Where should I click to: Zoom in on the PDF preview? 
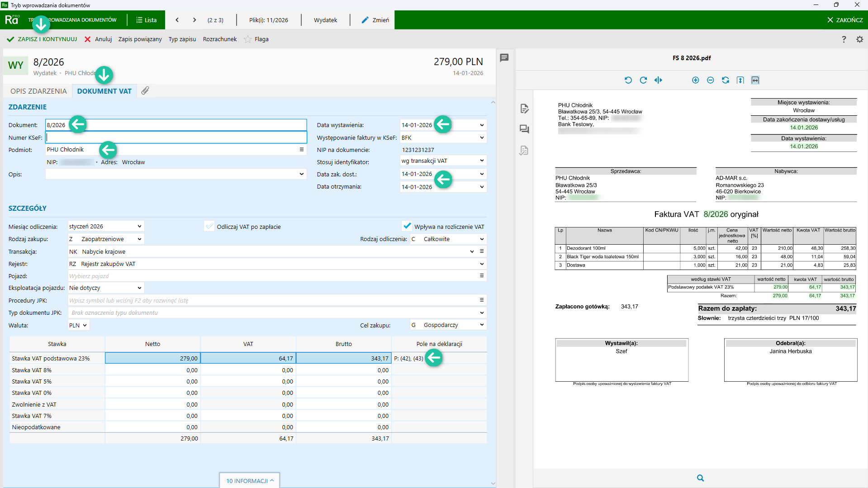pyautogui.click(x=695, y=80)
